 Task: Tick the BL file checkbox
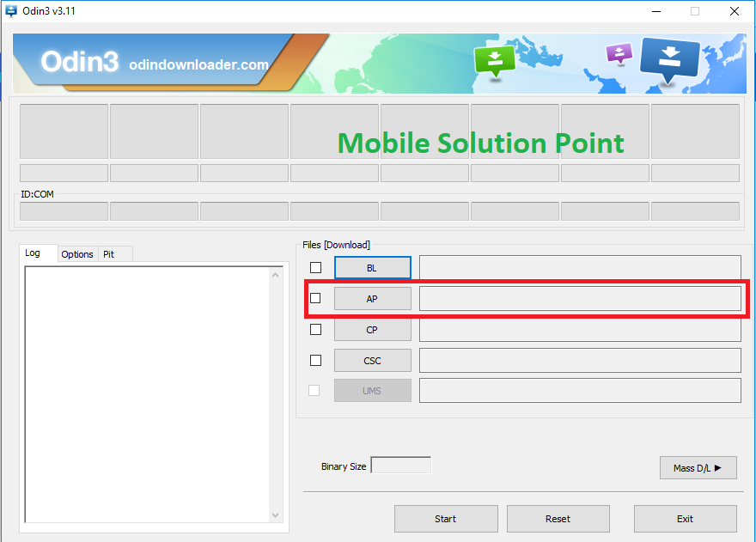316,267
